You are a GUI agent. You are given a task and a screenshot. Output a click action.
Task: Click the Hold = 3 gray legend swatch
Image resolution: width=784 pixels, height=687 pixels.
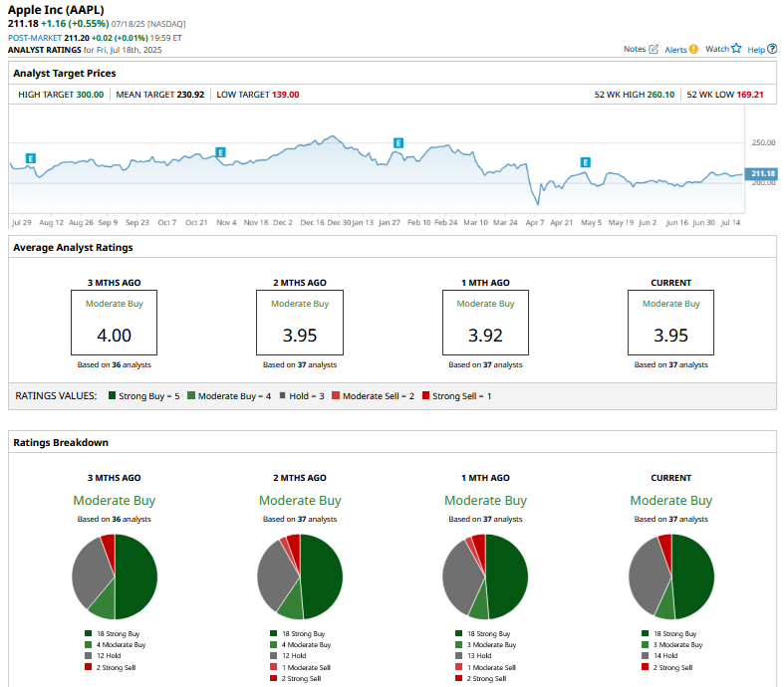point(283,395)
